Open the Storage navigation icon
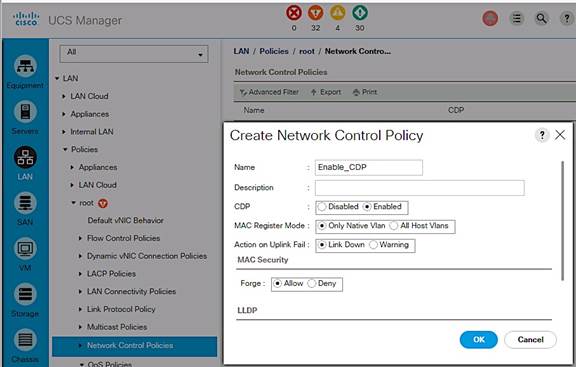The image size is (576, 367). [25, 294]
